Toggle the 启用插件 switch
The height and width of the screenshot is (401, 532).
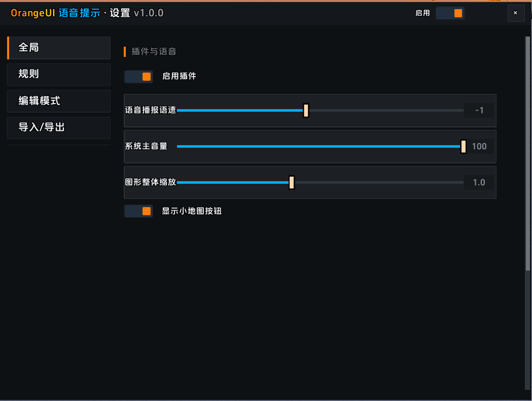coord(138,77)
